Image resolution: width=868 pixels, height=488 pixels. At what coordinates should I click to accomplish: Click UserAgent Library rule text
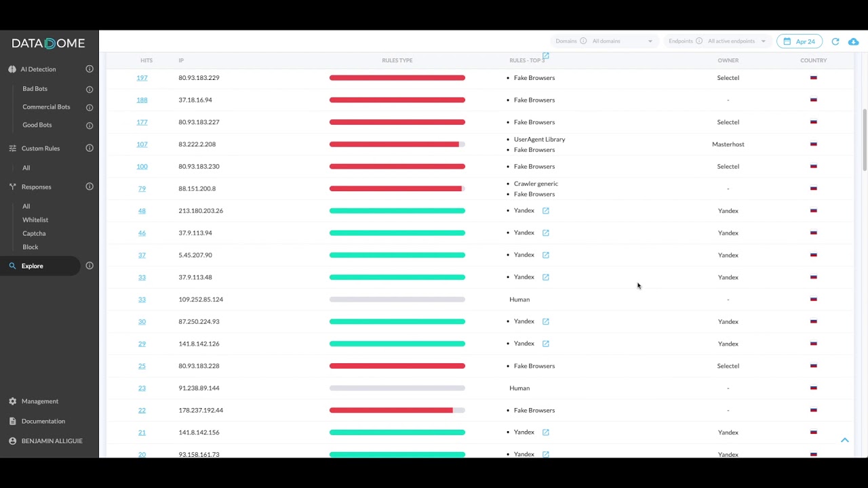click(x=540, y=140)
